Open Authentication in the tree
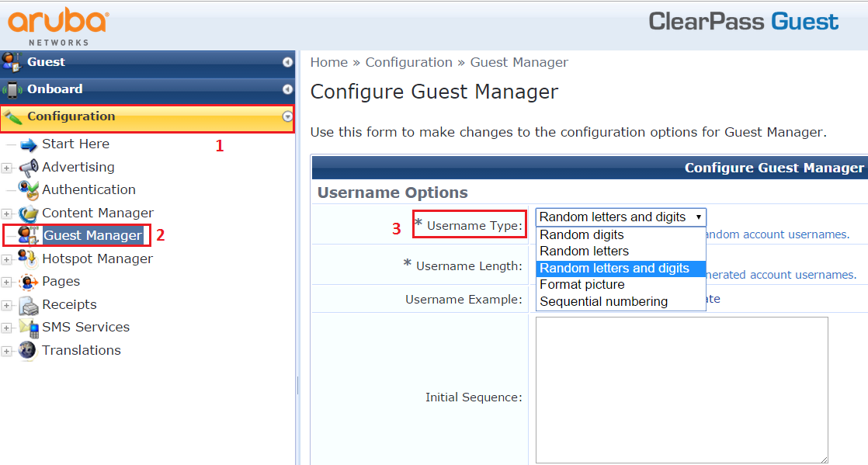Viewport: 868px width, 465px height. pyautogui.click(x=89, y=190)
